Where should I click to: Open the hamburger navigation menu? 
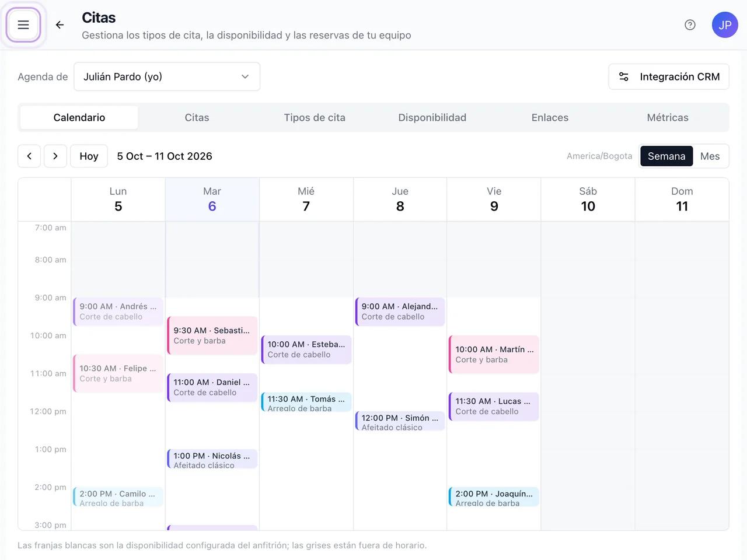[23, 25]
